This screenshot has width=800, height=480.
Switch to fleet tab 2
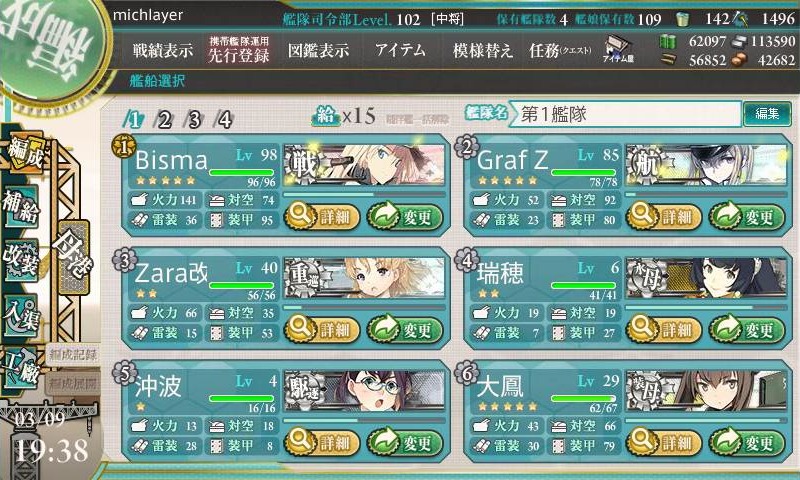click(x=164, y=120)
